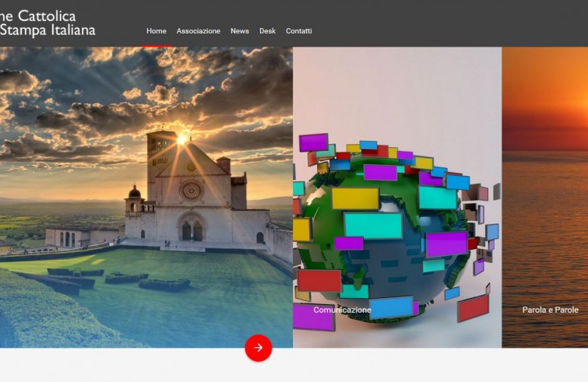Screen dimensions: 588x382
Task: Click the Cattolica Stampa Italiana site logo
Action: click(x=47, y=23)
